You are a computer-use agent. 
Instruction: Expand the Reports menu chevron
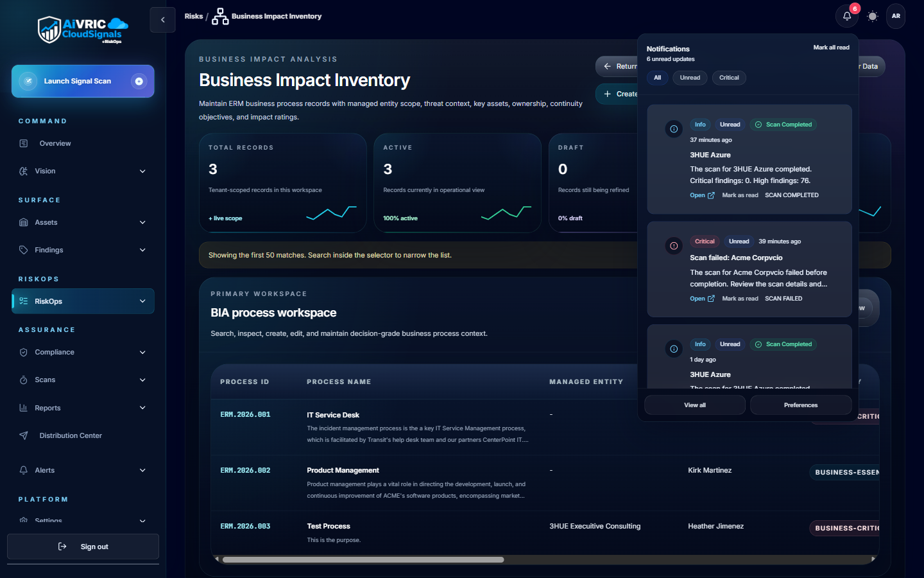pyautogui.click(x=142, y=408)
